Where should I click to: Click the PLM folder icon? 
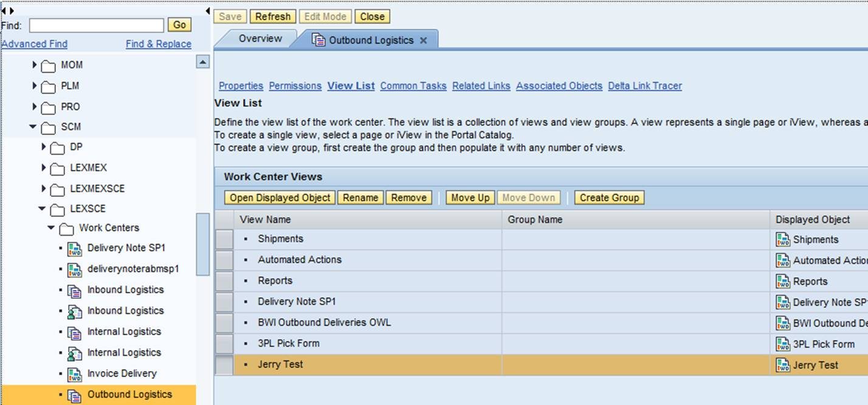click(x=49, y=86)
